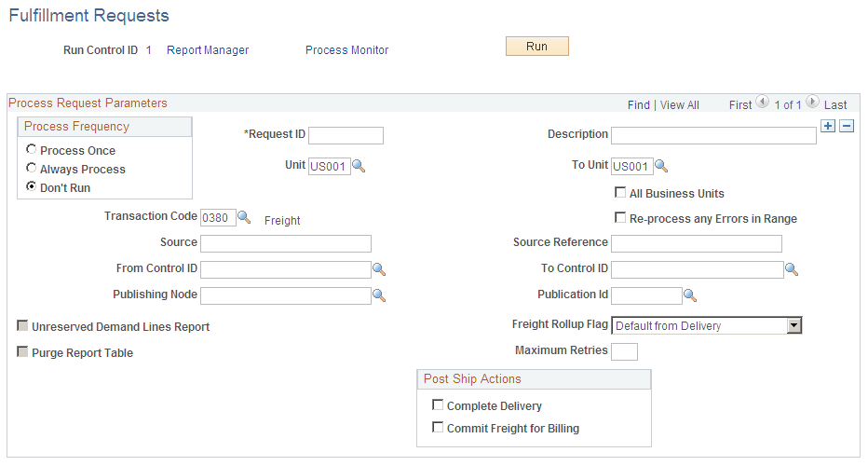The image size is (868, 466).
Task: Select Process Once radio button
Action: click(32, 149)
